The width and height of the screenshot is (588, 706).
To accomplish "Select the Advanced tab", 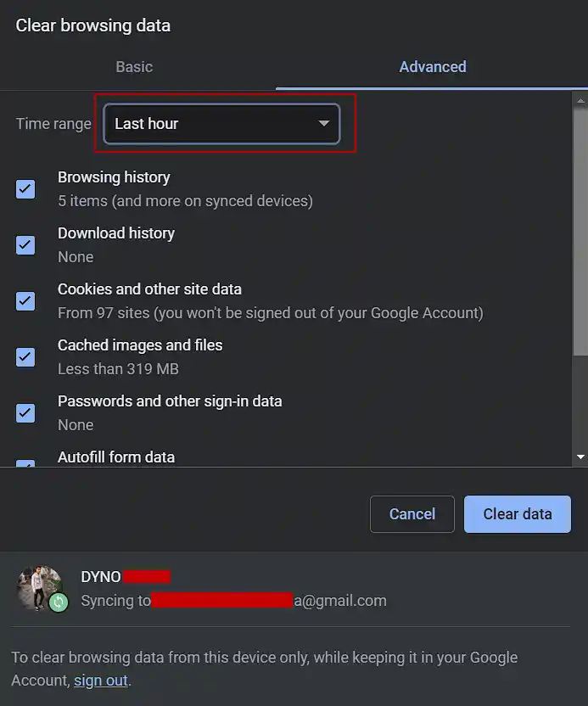I will (x=432, y=67).
